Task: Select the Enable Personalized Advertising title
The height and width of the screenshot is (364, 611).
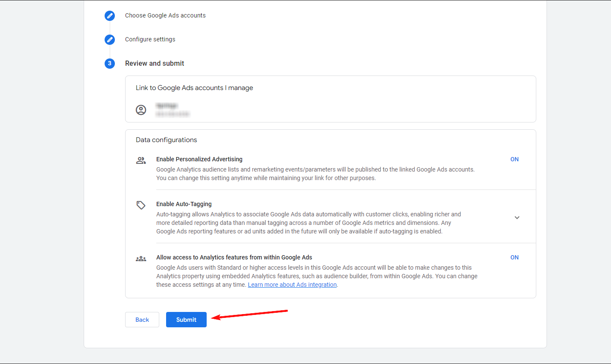Action: [199, 159]
